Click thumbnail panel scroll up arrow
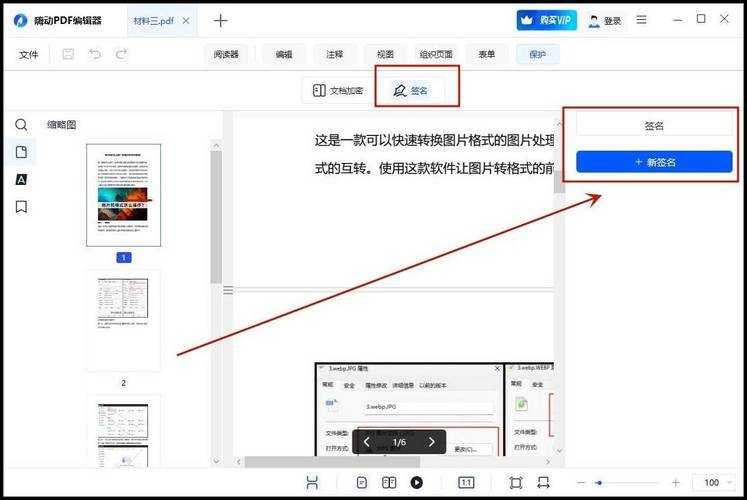 (216, 145)
